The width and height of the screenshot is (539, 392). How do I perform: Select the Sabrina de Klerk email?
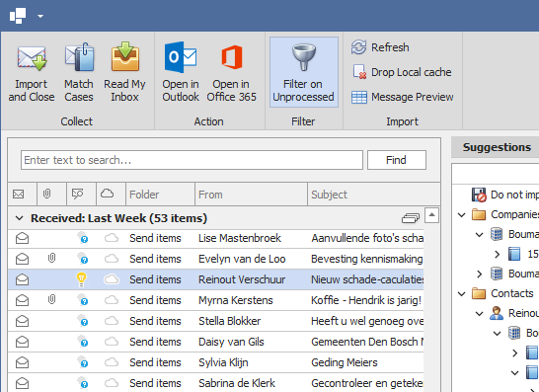tap(215, 383)
